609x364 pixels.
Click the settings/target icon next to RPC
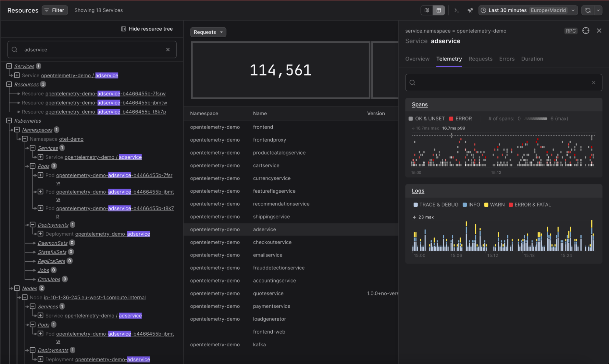(586, 31)
